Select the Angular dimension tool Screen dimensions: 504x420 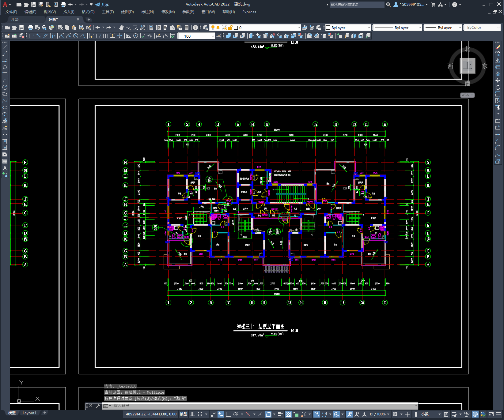click(82, 36)
